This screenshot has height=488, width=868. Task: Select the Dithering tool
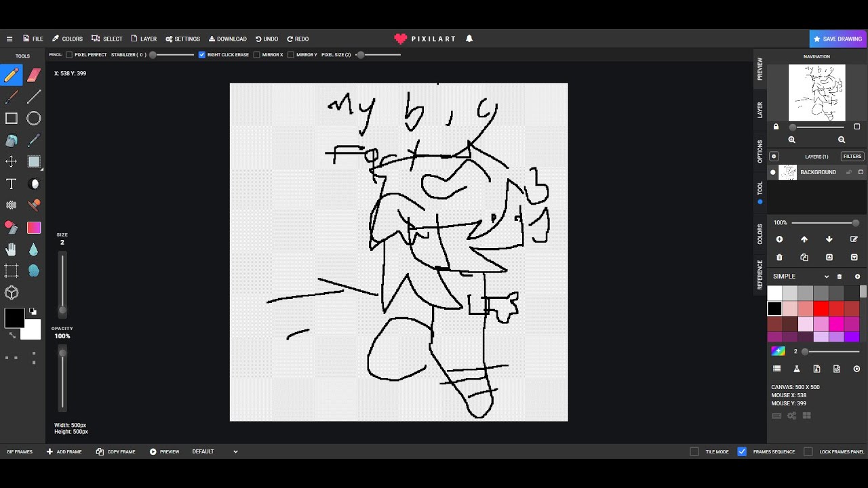(x=12, y=205)
